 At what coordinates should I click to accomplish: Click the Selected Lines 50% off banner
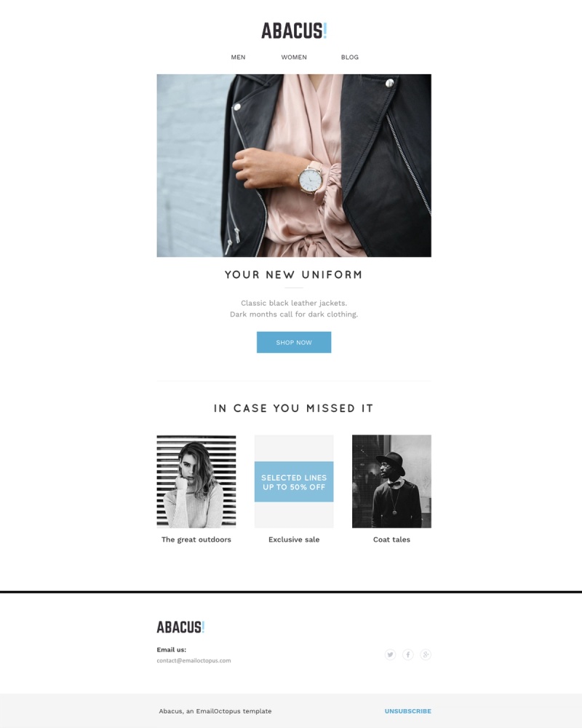click(294, 481)
